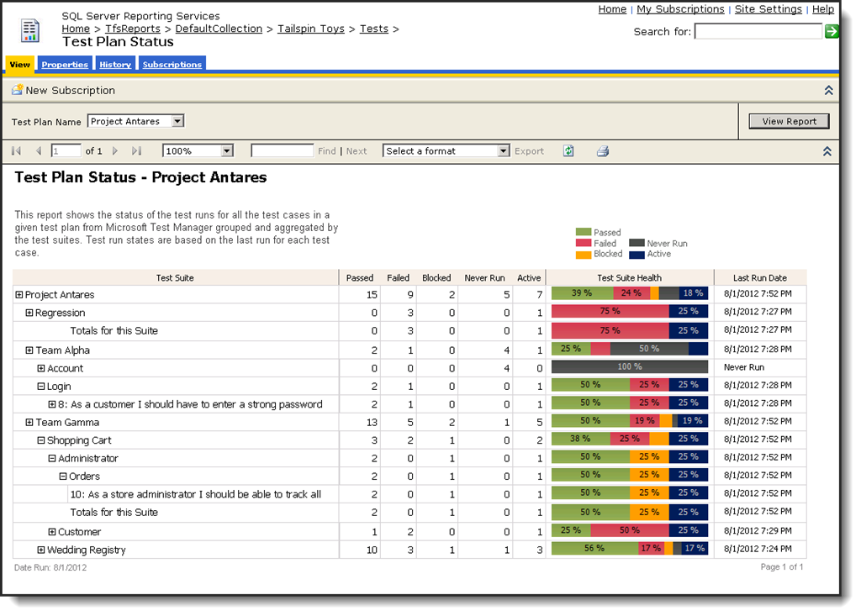Collapse the Shopping Cart suite

[40, 440]
